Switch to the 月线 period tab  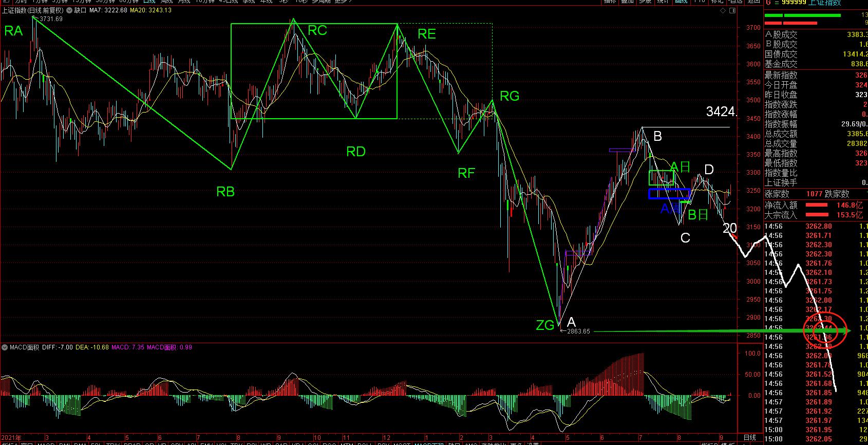pos(184,2)
